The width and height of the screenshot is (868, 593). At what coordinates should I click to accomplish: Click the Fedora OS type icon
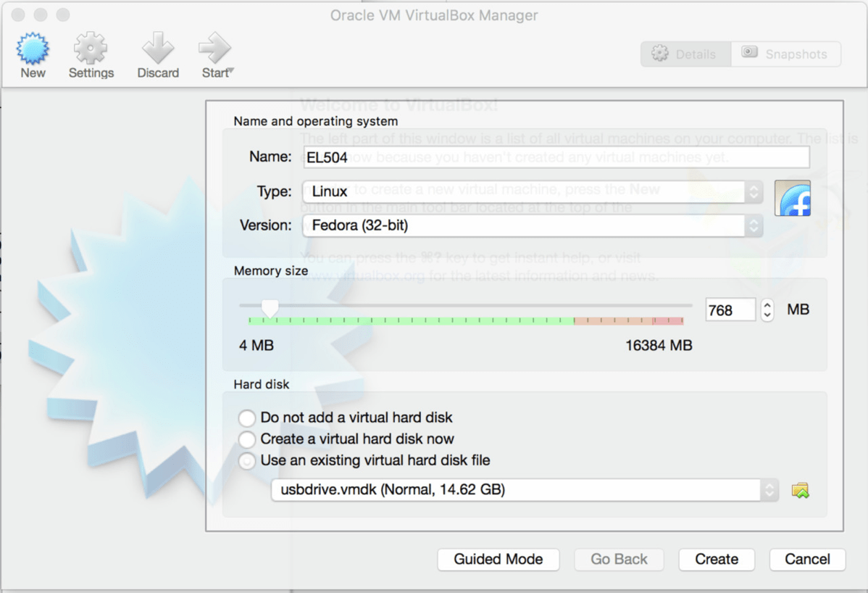click(792, 198)
